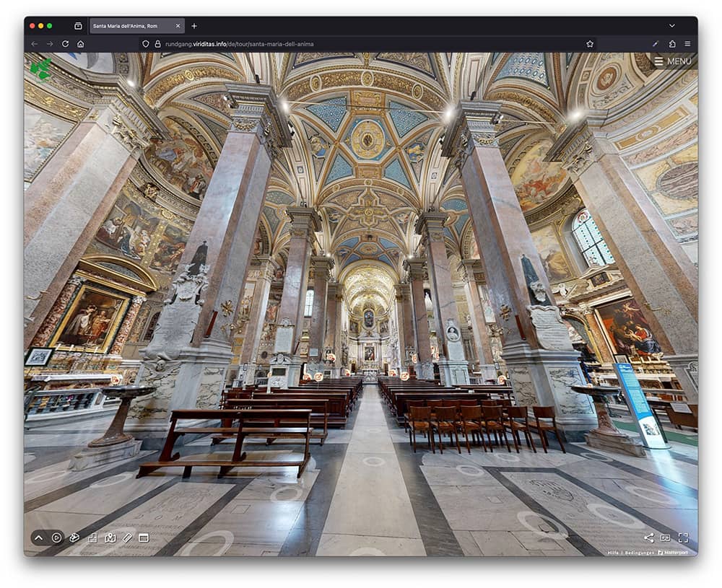Open the map location view

click(x=110, y=537)
